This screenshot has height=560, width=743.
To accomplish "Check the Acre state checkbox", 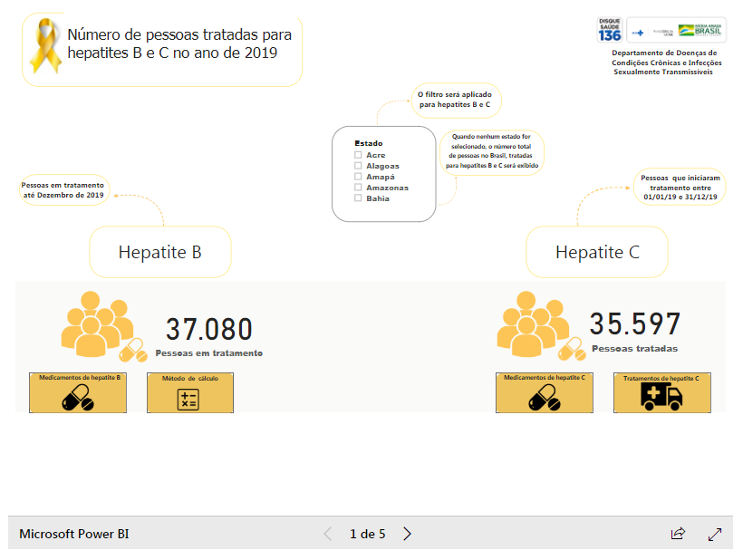I will [x=357, y=155].
